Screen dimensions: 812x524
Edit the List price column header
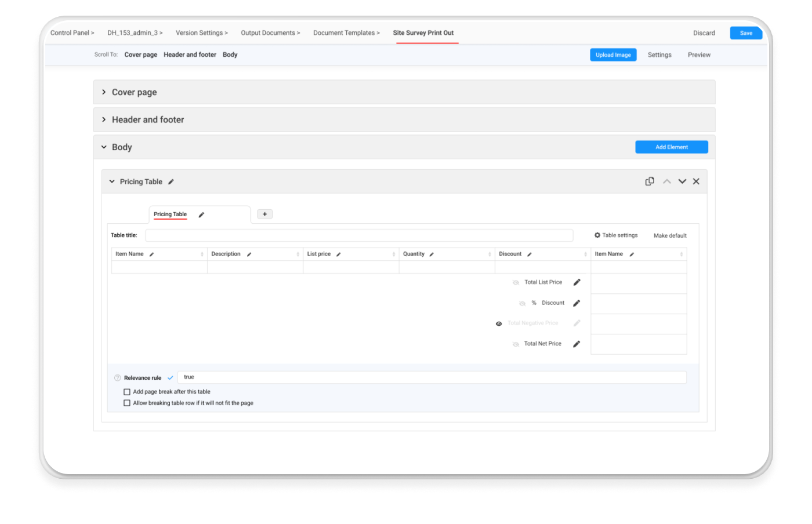(x=338, y=254)
